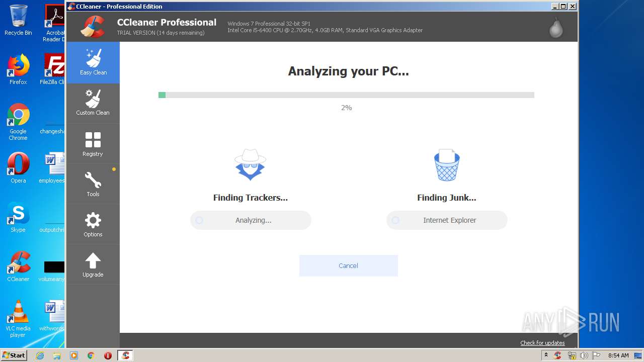The width and height of the screenshot is (644, 362).
Task: Click the 2% progress text
Action: (347, 108)
